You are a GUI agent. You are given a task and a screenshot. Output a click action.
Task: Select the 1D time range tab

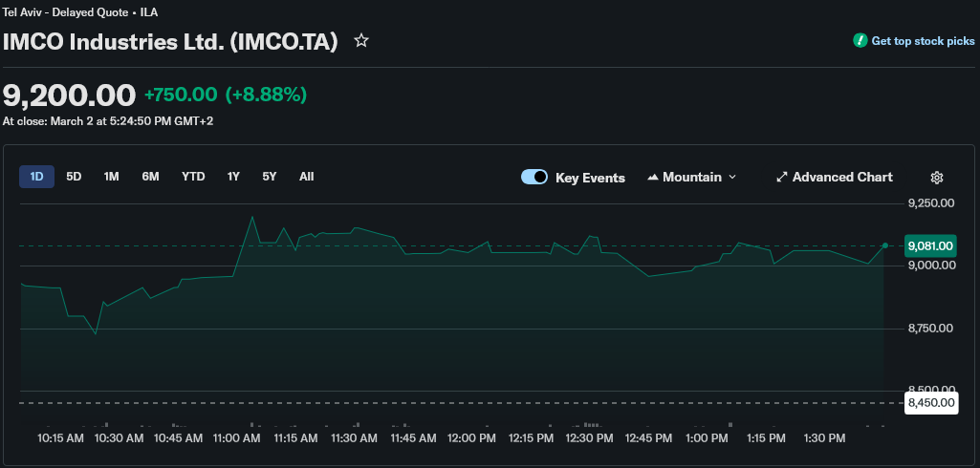(x=37, y=177)
